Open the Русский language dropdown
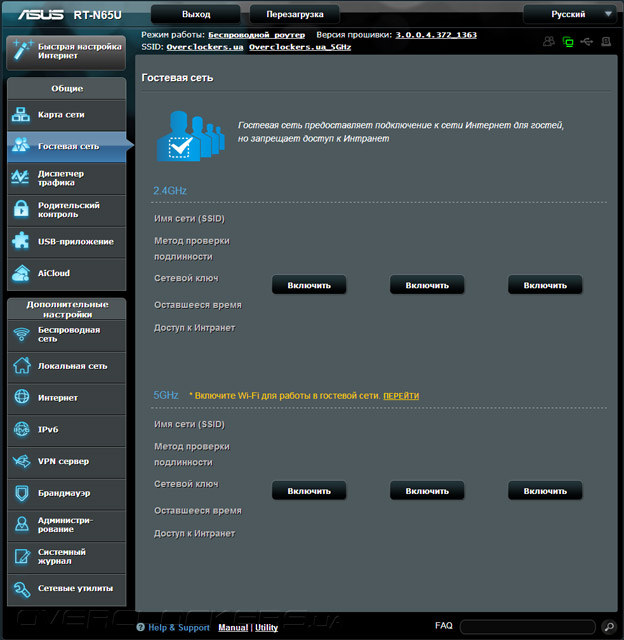The width and height of the screenshot is (624, 640). (x=570, y=14)
